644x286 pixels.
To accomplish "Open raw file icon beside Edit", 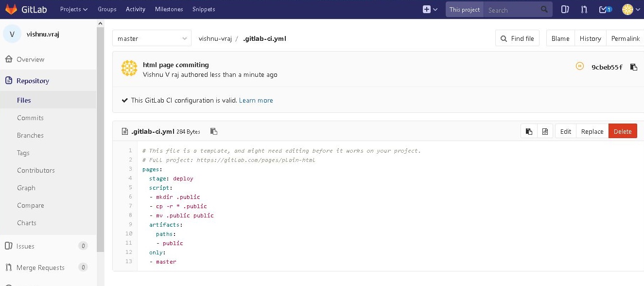I will [545, 131].
